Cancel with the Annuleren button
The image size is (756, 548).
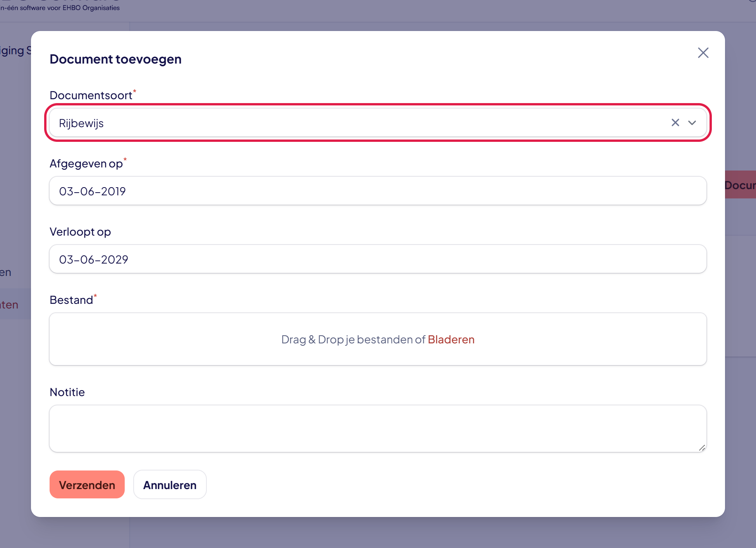tap(170, 484)
